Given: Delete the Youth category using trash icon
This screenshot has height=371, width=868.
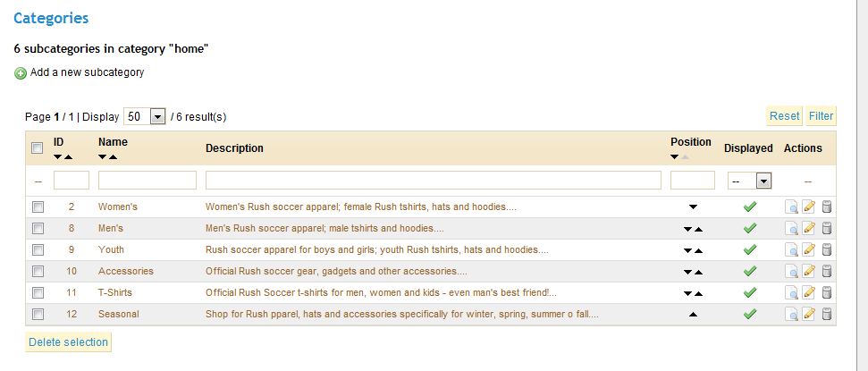Looking at the screenshot, I should (827, 249).
